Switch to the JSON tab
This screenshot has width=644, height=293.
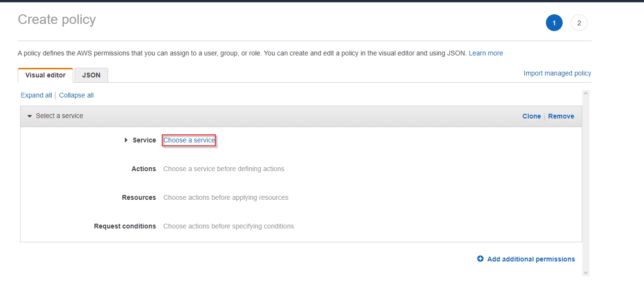click(91, 75)
